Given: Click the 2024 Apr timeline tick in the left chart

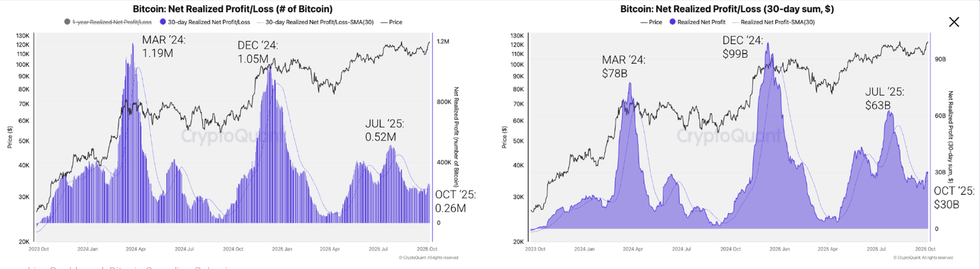Looking at the screenshot, I should coord(135,249).
